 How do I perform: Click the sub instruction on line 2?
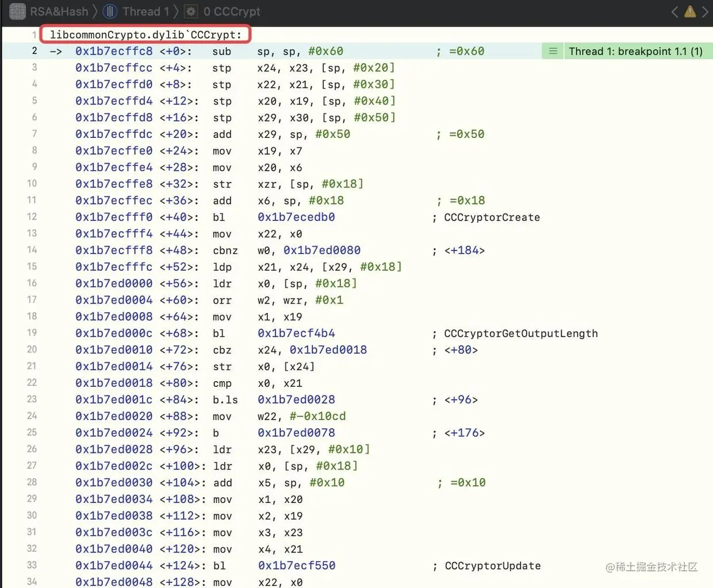coord(222,51)
